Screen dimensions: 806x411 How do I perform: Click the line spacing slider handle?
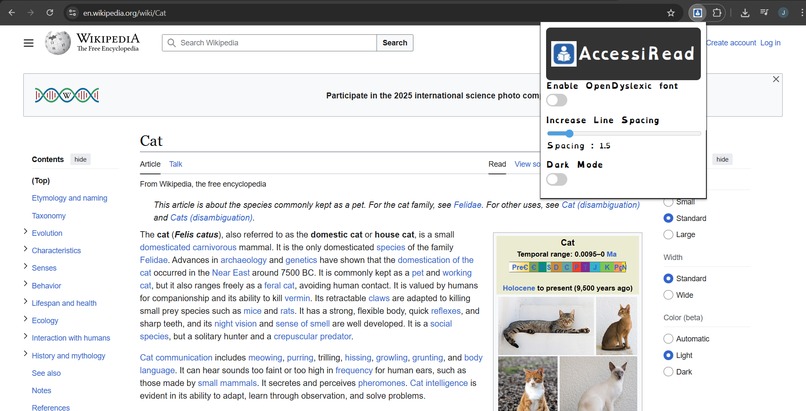(x=569, y=134)
